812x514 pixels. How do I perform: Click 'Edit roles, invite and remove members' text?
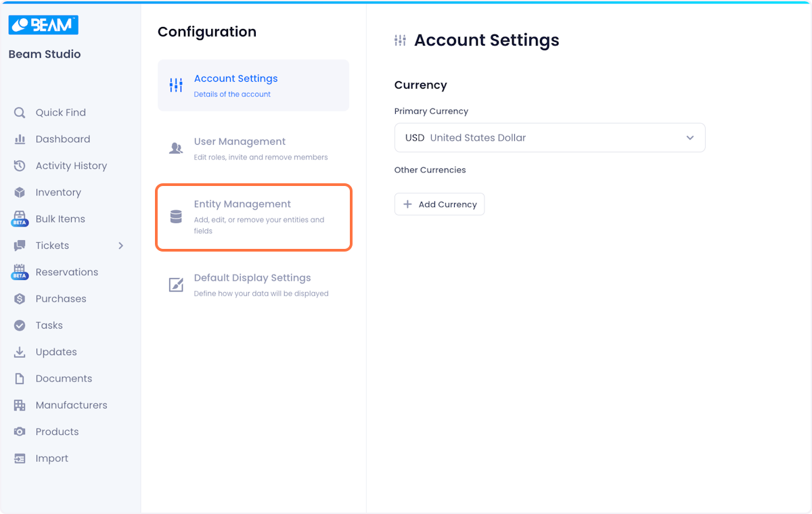(261, 157)
